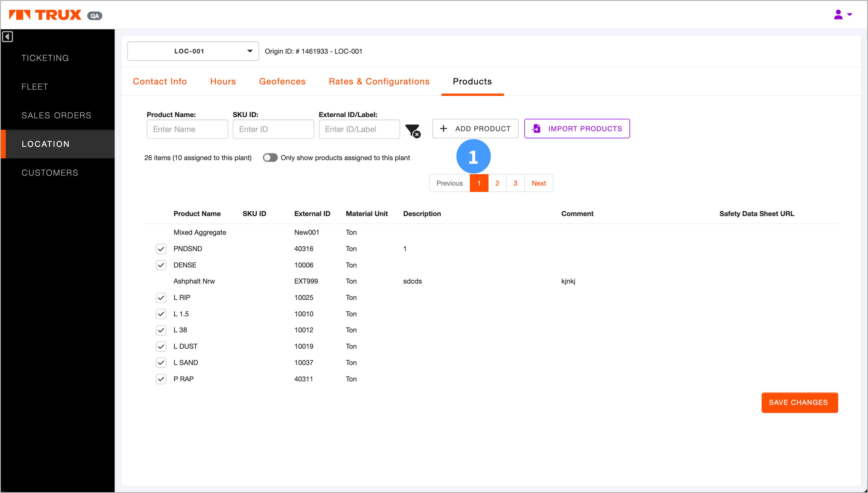Click the Ashphalt Nrw product name
Screen dimensions: 868x493
pos(194,281)
